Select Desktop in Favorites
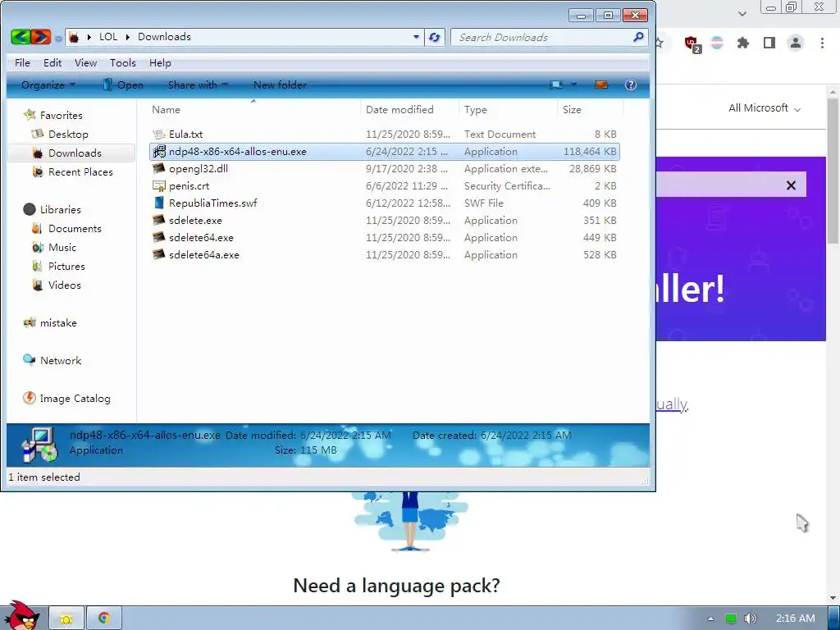 68,135
